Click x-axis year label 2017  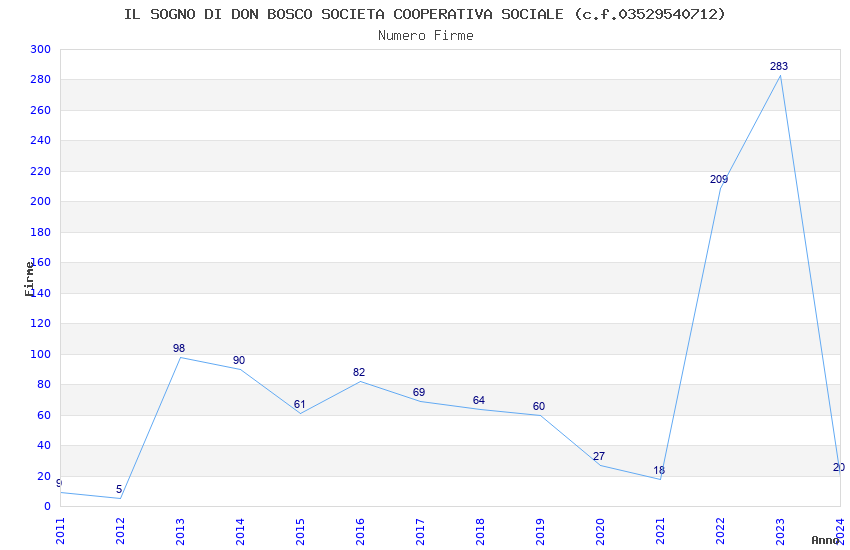coord(420,531)
